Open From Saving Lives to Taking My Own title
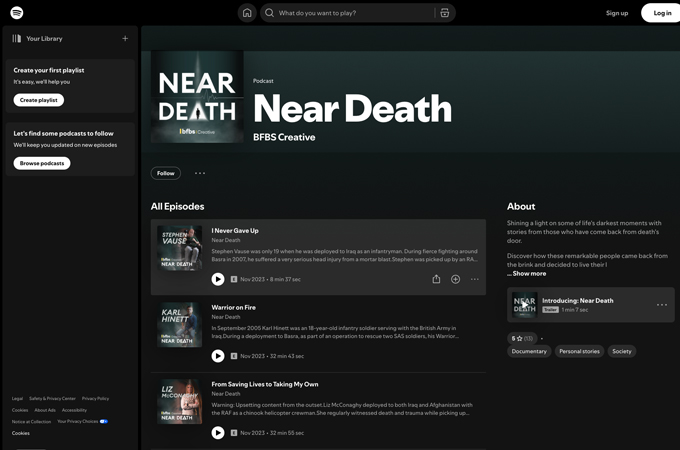The width and height of the screenshot is (680, 450). (265, 384)
